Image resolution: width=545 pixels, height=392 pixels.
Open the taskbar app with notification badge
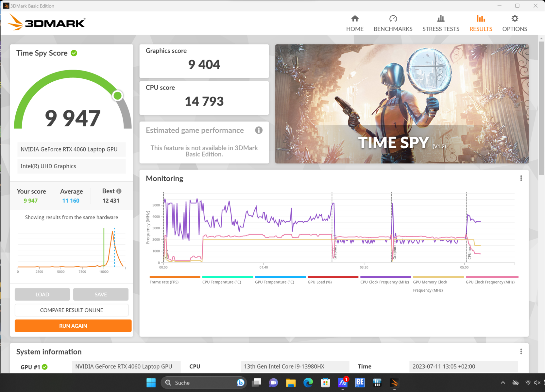coord(343,383)
